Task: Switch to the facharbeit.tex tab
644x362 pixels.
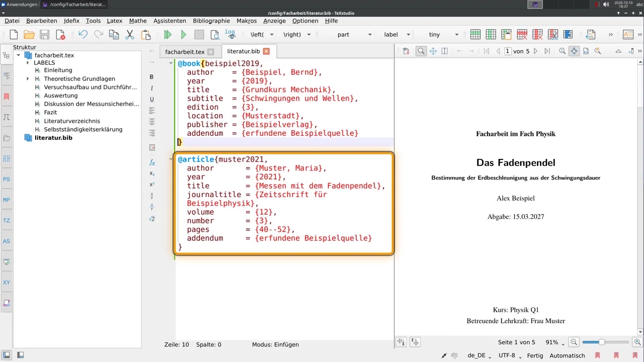Action: [x=185, y=52]
